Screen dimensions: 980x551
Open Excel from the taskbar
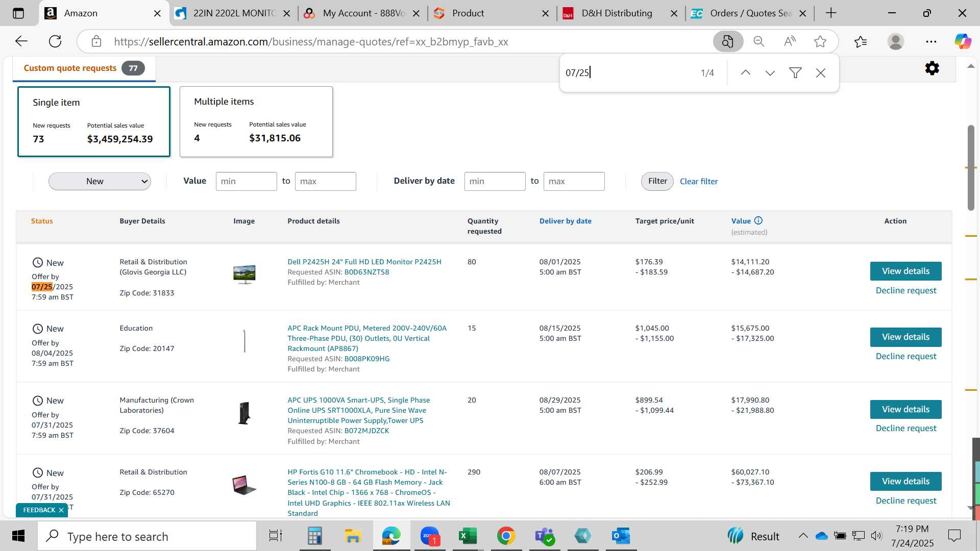[468, 536]
